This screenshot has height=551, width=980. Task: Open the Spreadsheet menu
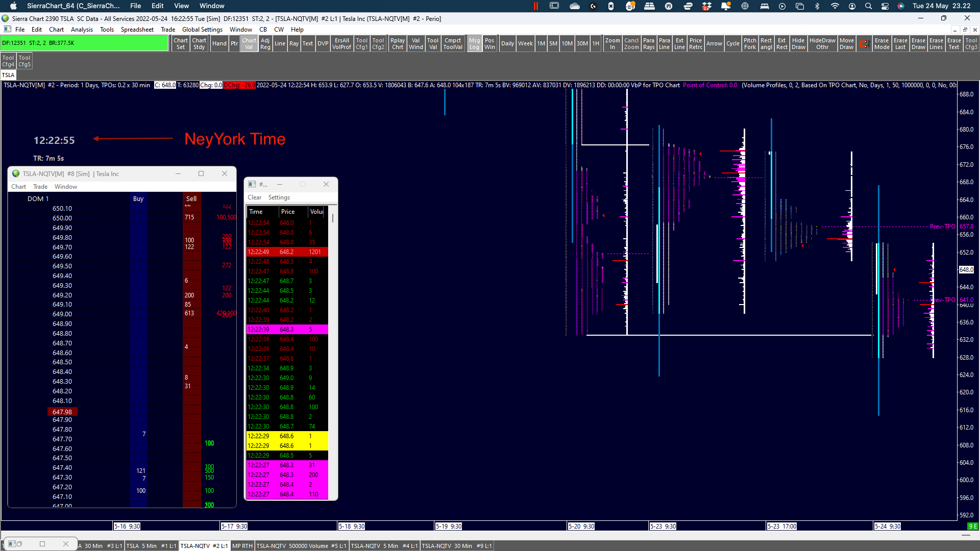[137, 30]
